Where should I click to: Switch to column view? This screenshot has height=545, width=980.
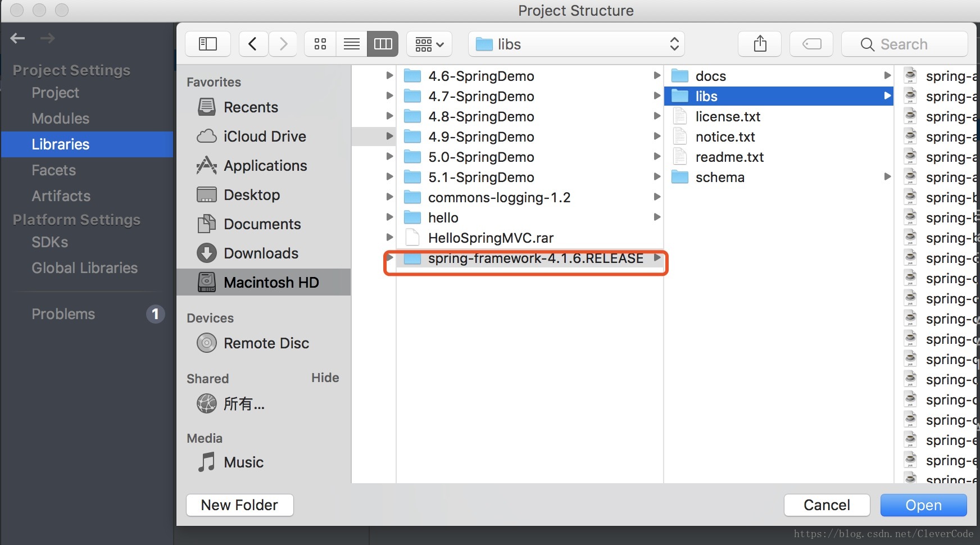click(383, 44)
